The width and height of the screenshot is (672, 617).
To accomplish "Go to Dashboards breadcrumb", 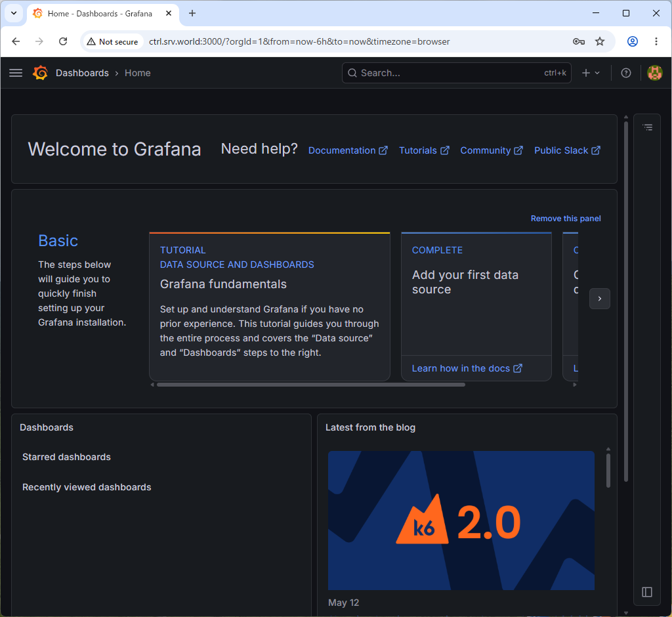I will click(82, 73).
